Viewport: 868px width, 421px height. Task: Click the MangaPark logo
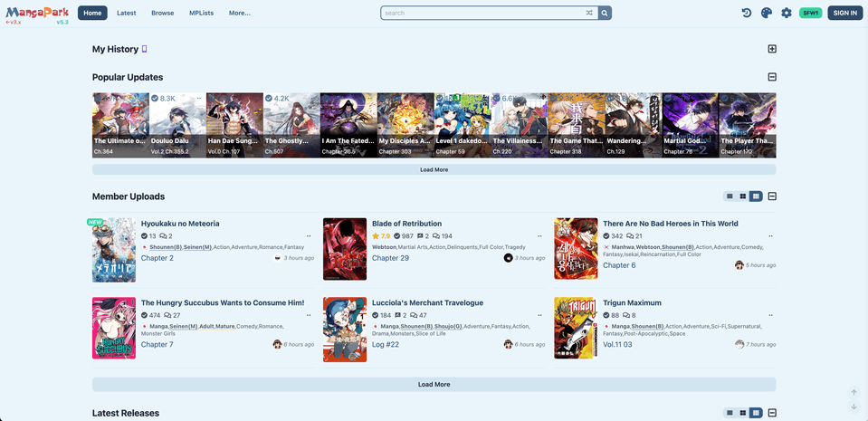[36, 14]
